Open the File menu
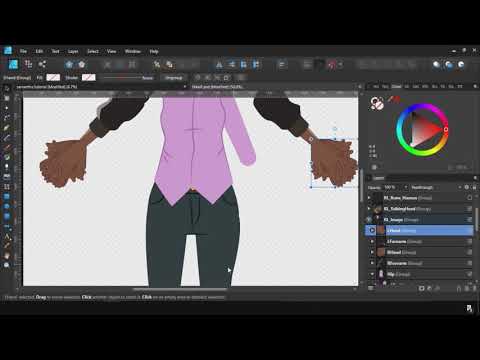 click(23, 51)
